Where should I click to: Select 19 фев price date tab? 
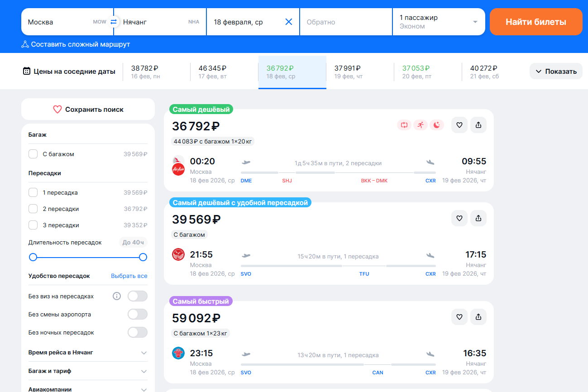tap(359, 72)
